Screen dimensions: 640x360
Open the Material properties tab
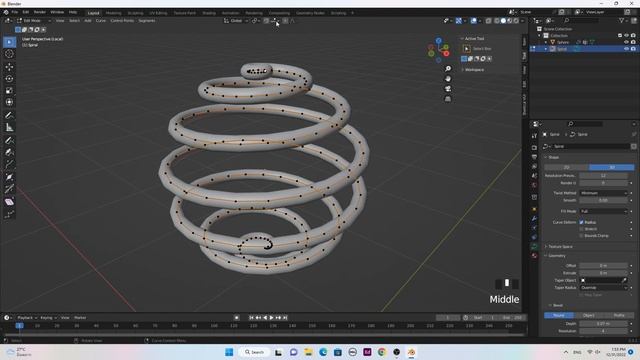pyautogui.click(x=534, y=256)
